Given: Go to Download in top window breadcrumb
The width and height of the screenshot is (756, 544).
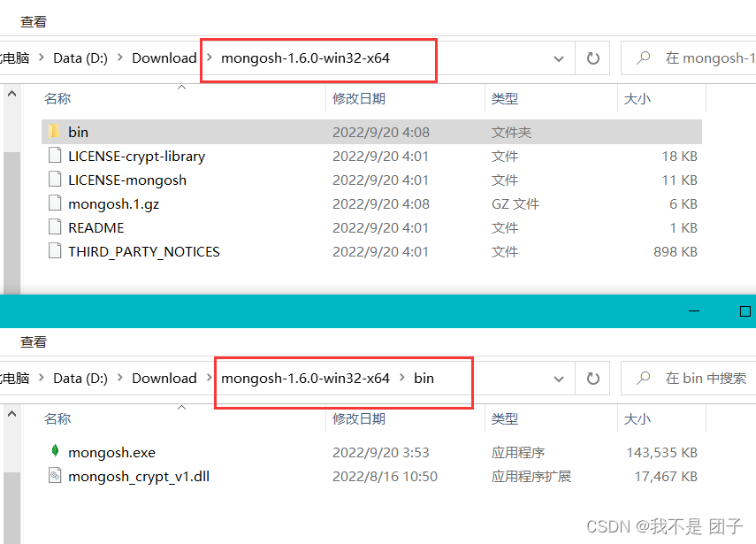Looking at the screenshot, I should click(x=164, y=57).
